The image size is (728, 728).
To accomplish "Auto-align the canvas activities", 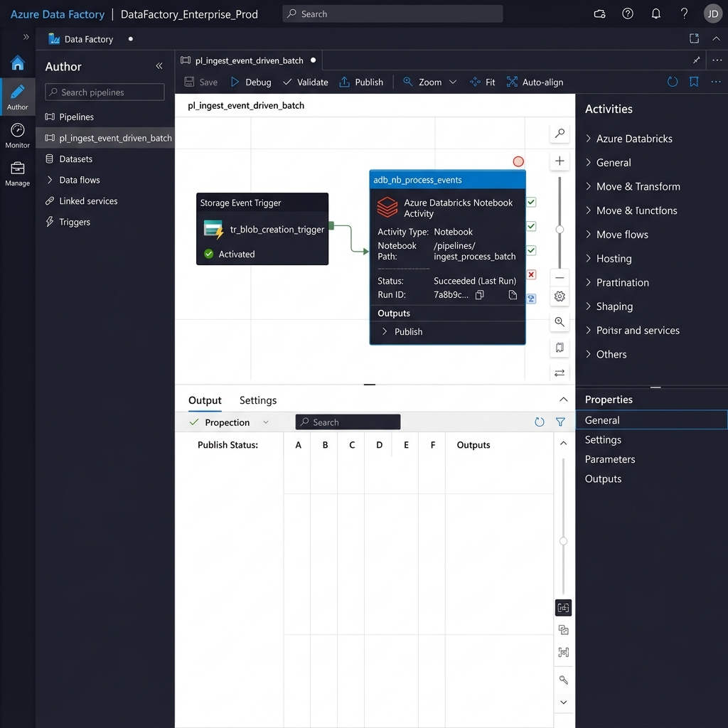I will coord(535,82).
